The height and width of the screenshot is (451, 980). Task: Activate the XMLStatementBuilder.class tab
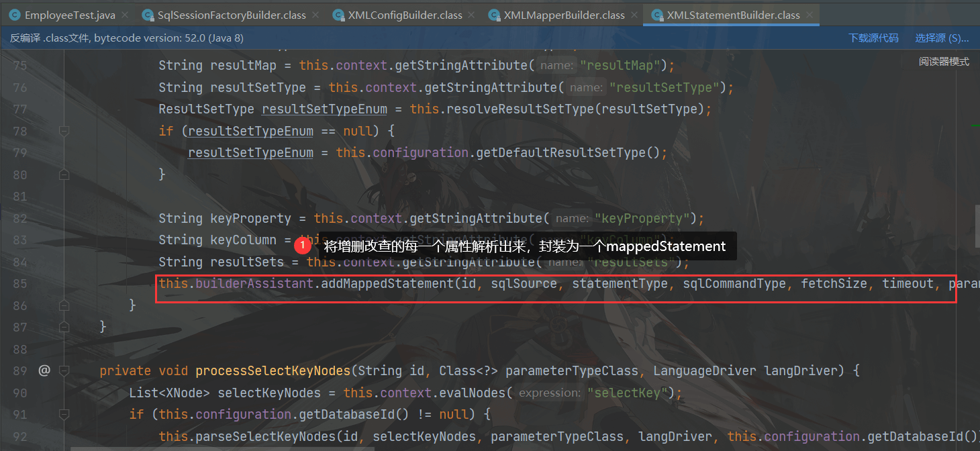[734, 15]
